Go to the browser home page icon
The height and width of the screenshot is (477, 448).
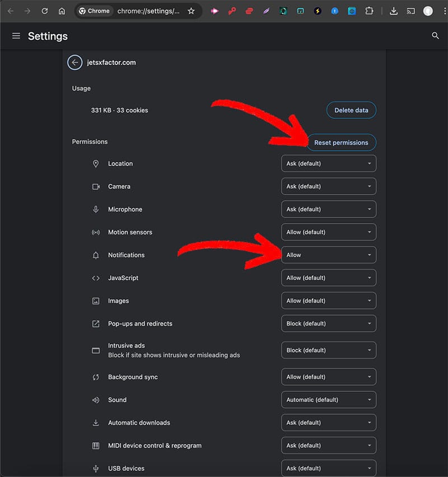click(62, 11)
